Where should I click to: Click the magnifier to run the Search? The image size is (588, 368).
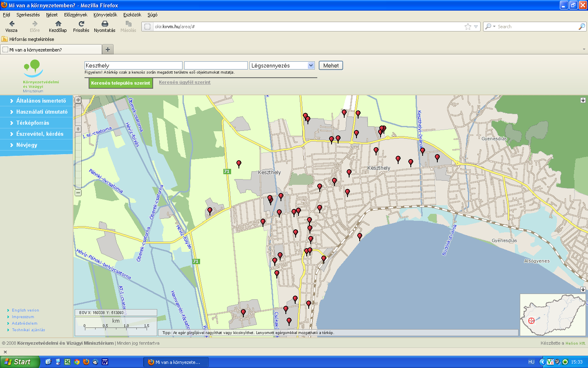pos(582,27)
